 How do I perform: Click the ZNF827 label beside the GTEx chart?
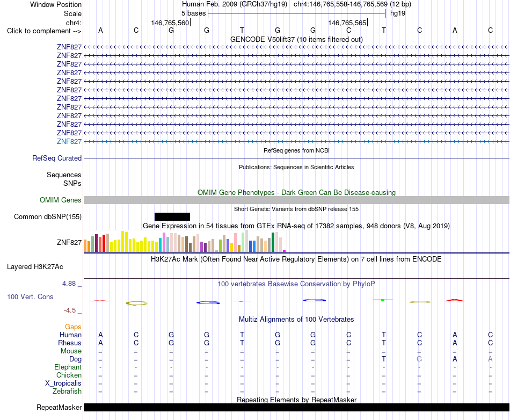[69, 242]
